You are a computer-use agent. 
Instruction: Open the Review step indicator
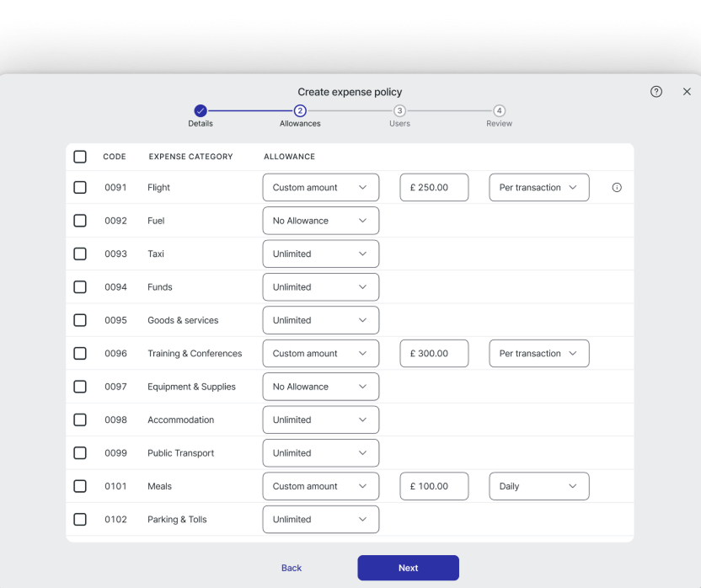[x=499, y=111]
